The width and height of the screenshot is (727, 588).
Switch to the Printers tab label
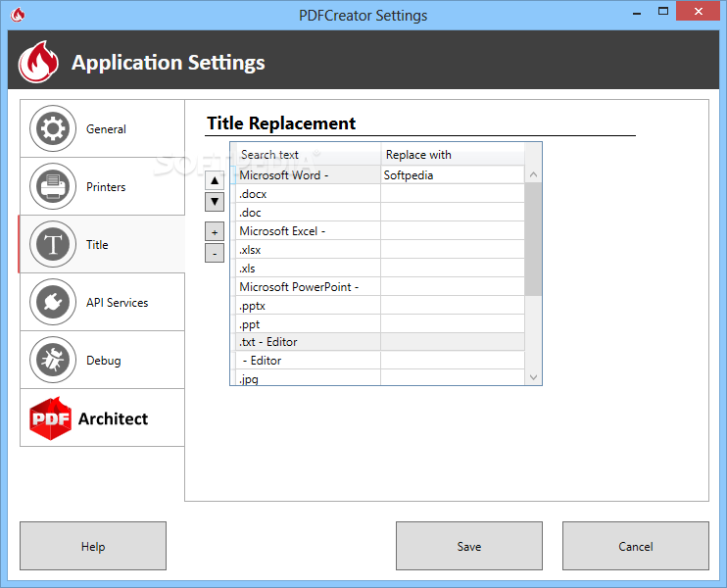pos(106,187)
